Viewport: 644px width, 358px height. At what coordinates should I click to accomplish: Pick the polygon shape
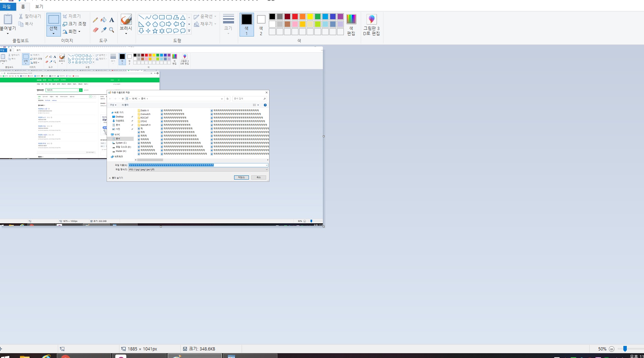click(x=176, y=17)
